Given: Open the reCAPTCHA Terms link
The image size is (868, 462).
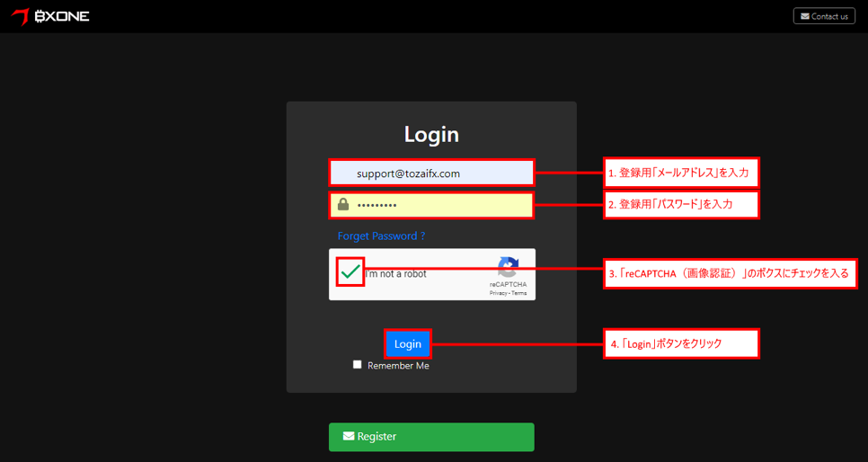Looking at the screenshot, I should tap(519, 293).
